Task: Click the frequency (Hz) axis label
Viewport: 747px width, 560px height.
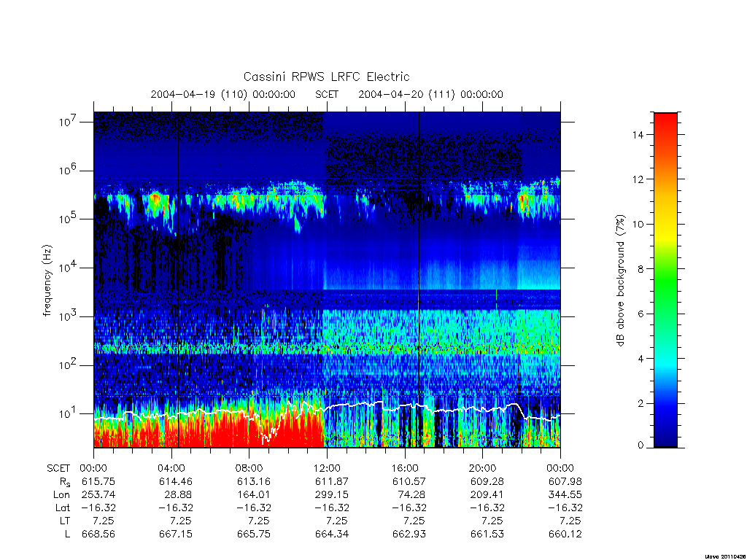Action: 47,281
